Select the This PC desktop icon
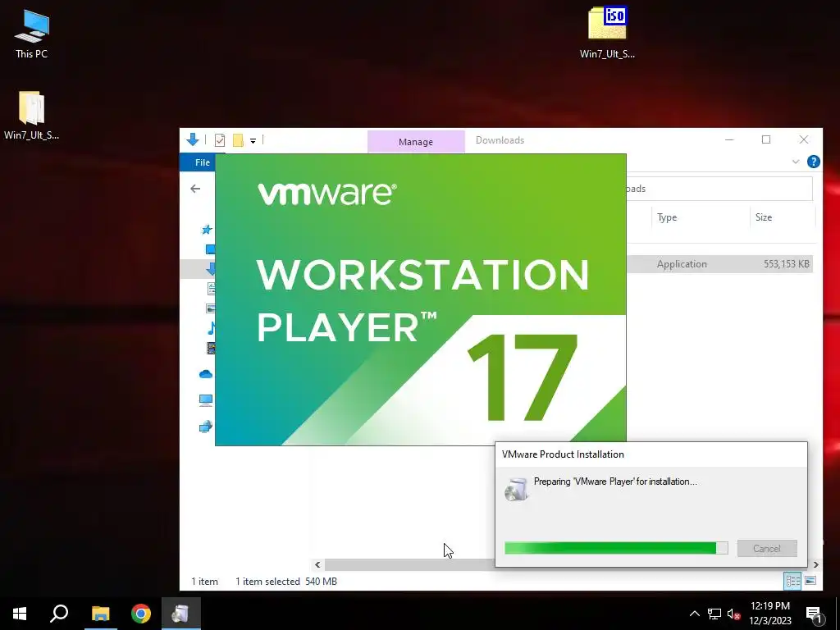Viewport: 840px width, 630px height. click(x=32, y=34)
